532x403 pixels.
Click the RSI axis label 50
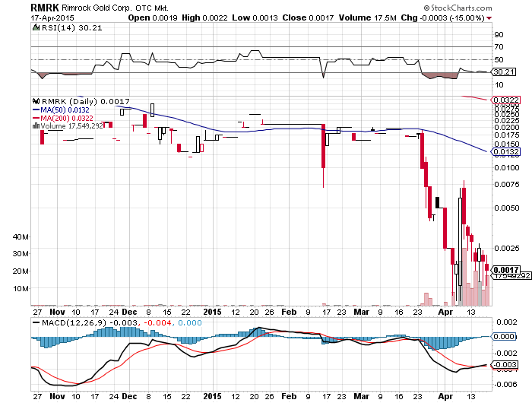coord(499,60)
